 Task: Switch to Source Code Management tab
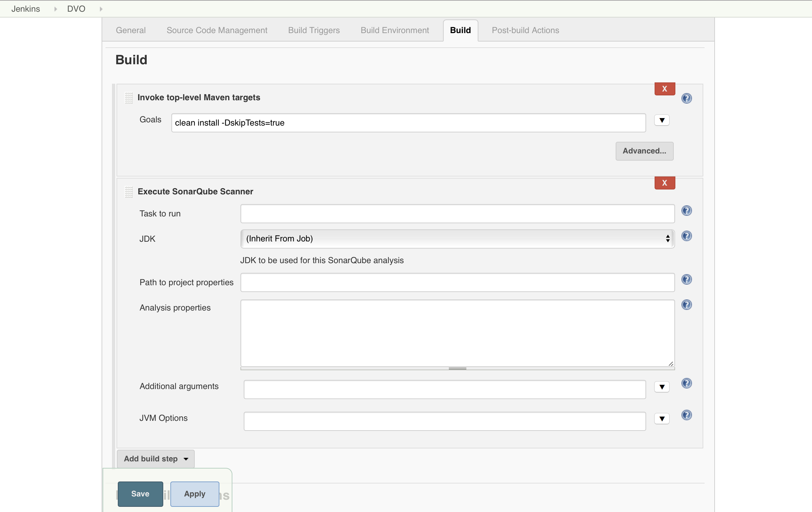pyautogui.click(x=217, y=30)
